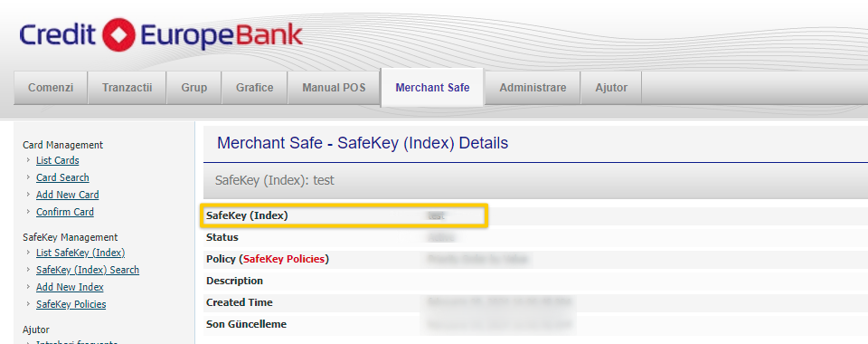
Task: Go to the Manual POS tab
Action: pyautogui.click(x=334, y=88)
